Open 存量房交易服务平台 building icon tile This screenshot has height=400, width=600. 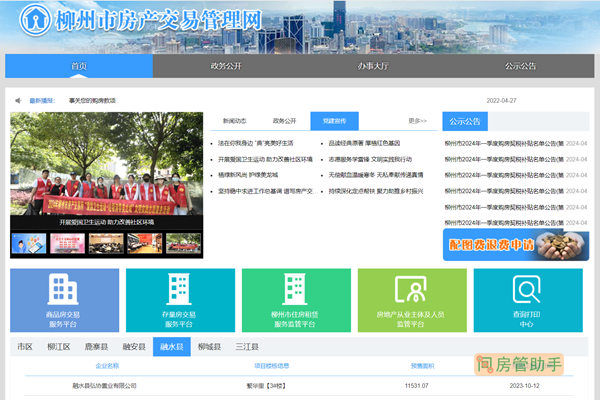[x=180, y=300]
